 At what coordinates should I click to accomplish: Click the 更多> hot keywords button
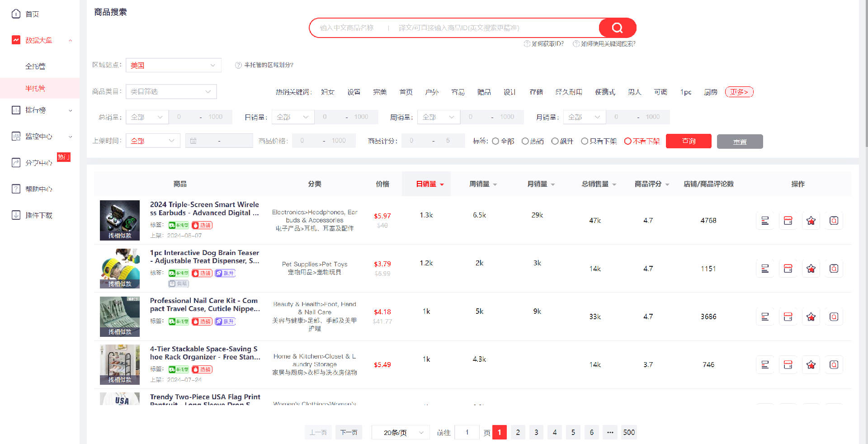click(x=739, y=92)
